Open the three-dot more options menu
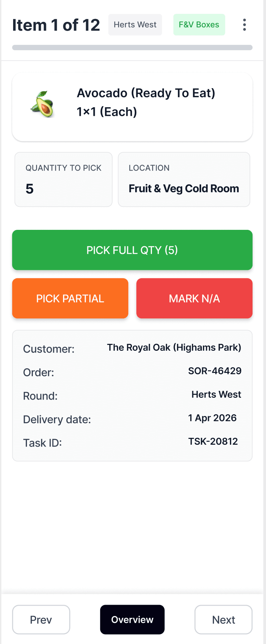 [245, 25]
